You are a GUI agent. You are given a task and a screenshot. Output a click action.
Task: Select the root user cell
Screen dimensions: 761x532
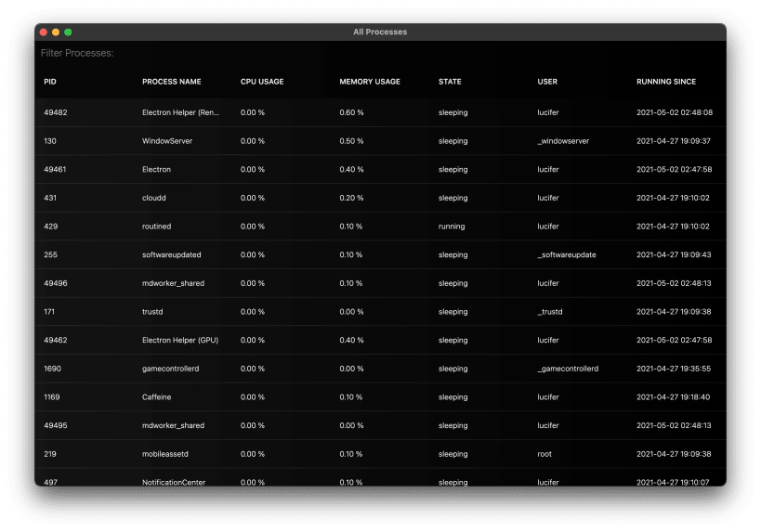coord(545,454)
